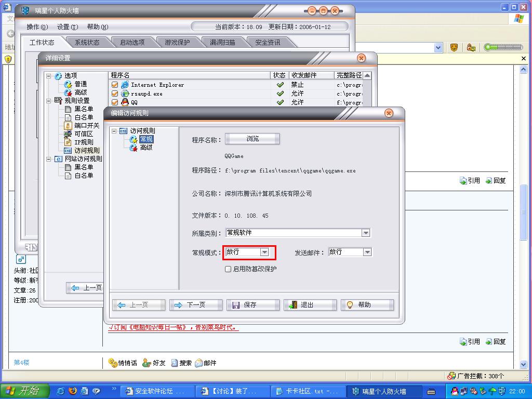Click the 退出 exit button
The height and width of the screenshot is (399, 532).
(x=310, y=305)
